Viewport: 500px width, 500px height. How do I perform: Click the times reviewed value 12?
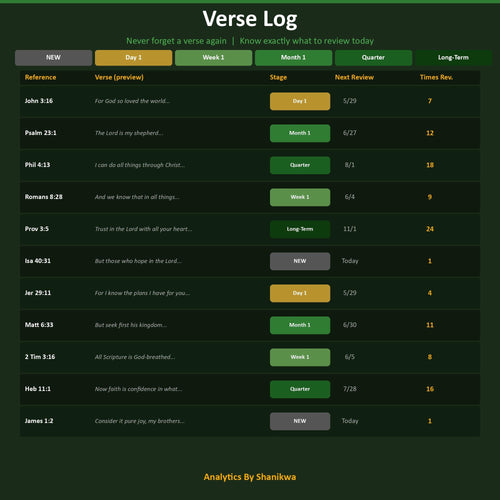pyautogui.click(x=430, y=133)
